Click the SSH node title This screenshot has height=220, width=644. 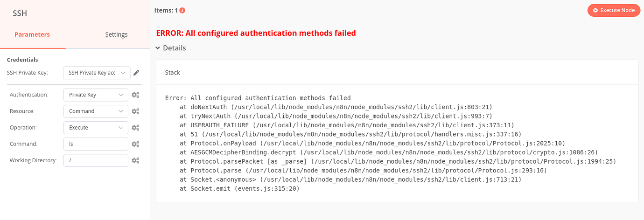[x=20, y=13]
